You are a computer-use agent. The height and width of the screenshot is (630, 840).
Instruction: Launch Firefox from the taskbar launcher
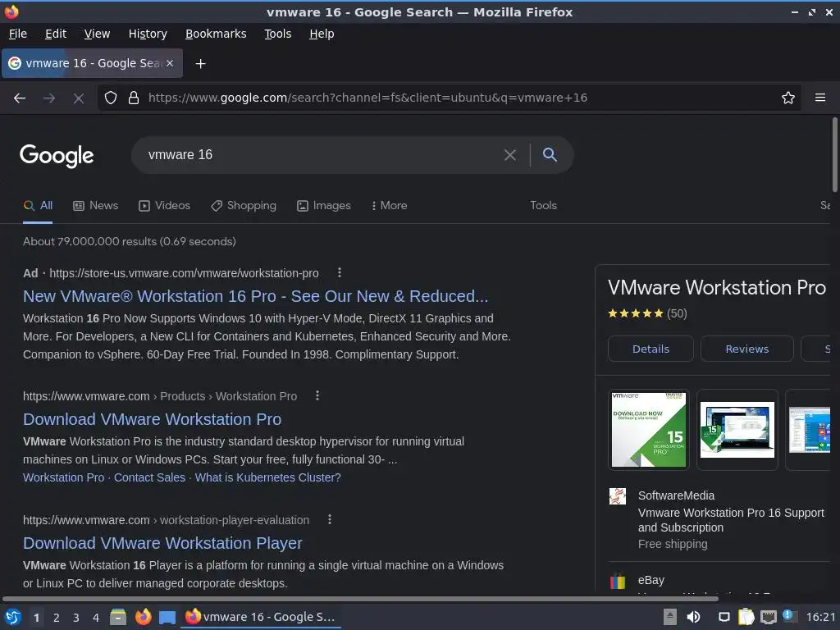(x=143, y=617)
